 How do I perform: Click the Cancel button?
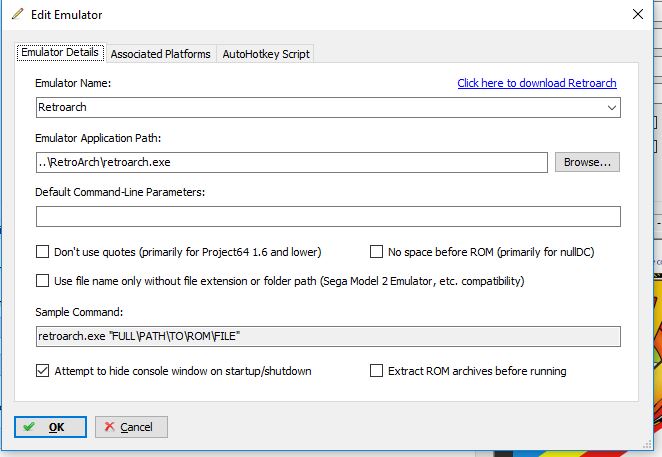click(x=131, y=427)
